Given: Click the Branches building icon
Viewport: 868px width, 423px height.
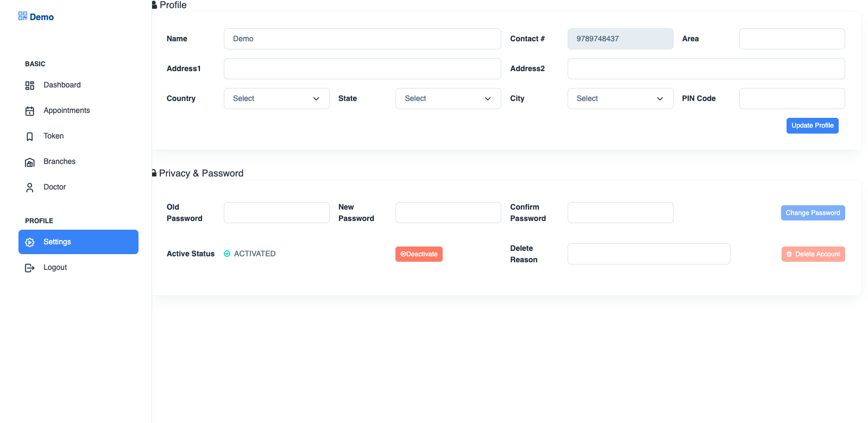Looking at the screenshot, I should tap(30, 162).
